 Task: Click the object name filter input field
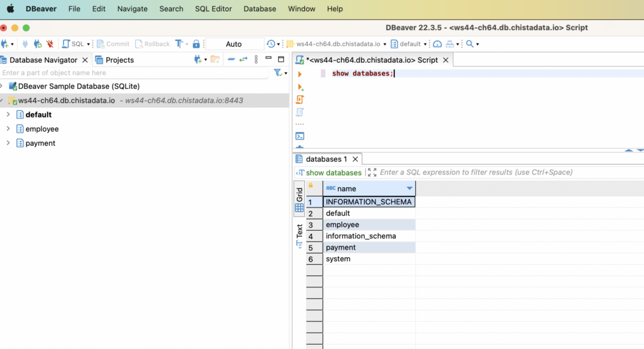click(x=135, y=73)
